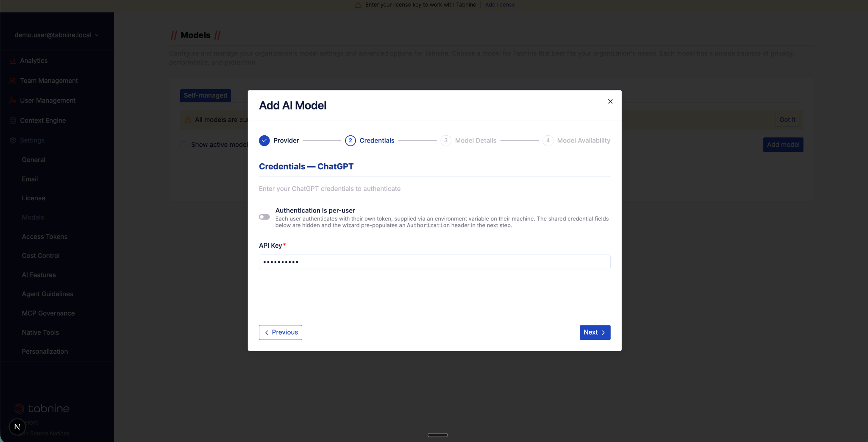
Task: Open the Email settings page
Action: 30,179
